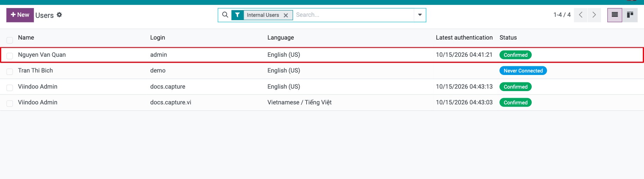
Task: Click the search magnifier icon
Action: point(225,15)
